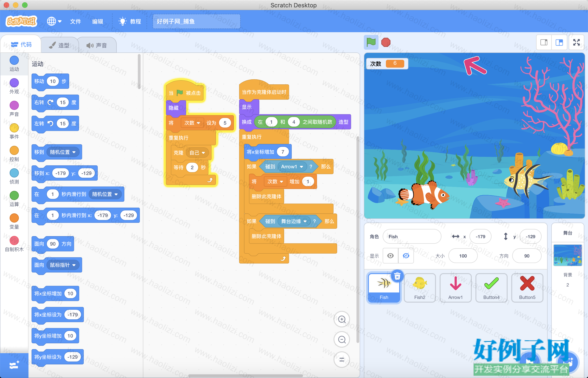Open 随机位置 dropdown in 滑行到 block
Viewport: 588px width, 378px height.
click(105, 194)
